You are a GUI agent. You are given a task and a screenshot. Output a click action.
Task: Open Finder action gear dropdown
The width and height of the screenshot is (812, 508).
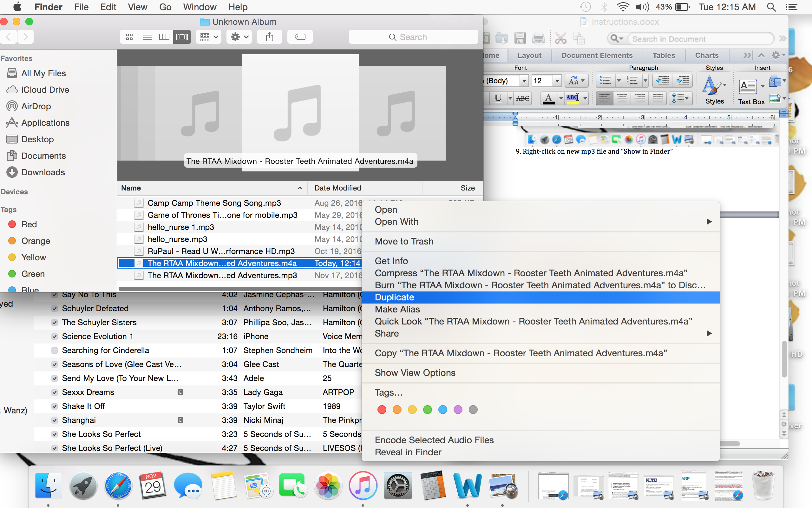click(239, 37)
